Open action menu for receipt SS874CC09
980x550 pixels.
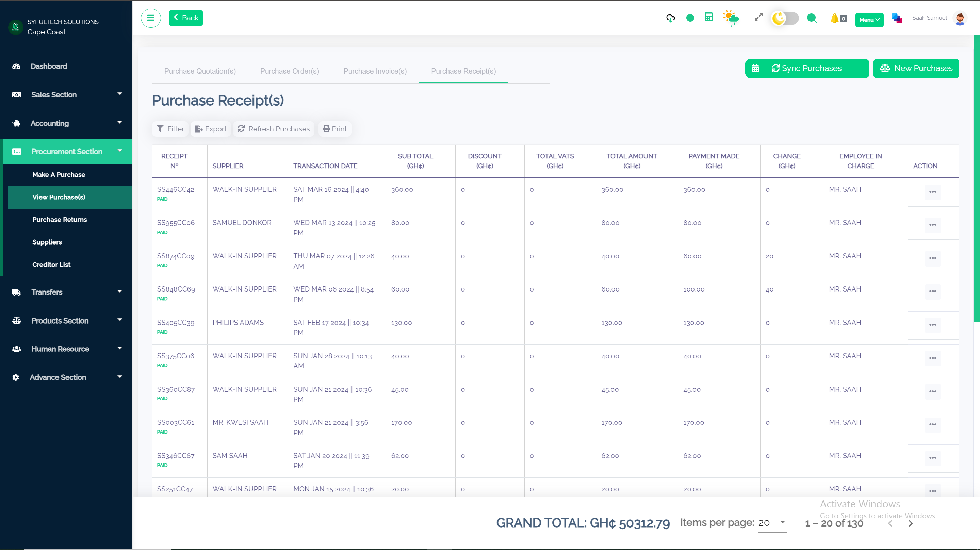point(932,258)
